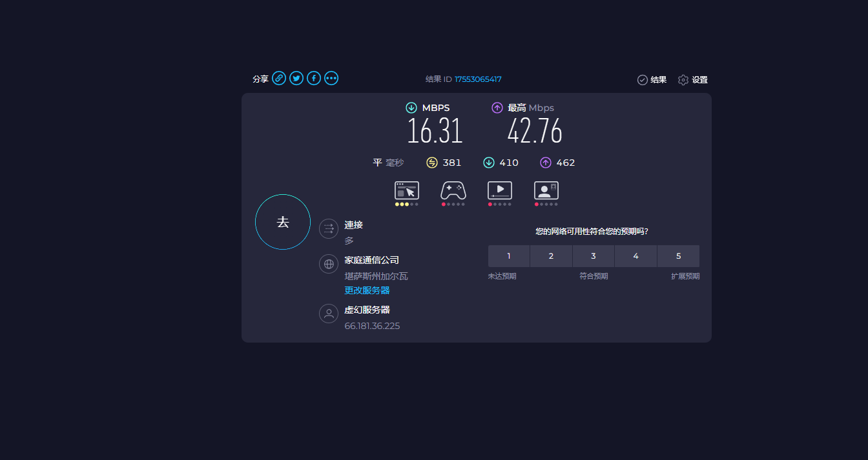Click the download latency icon beside 410
868x460 pixels.
click(489, 163)
